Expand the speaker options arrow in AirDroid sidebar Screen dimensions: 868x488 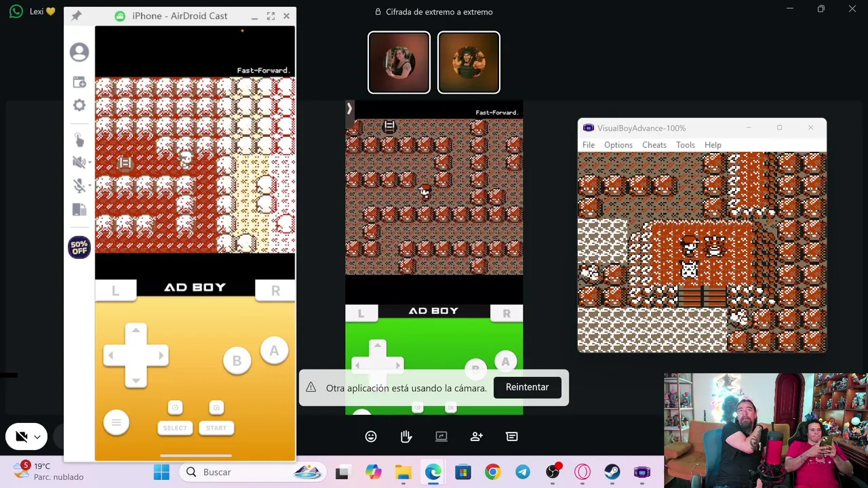pos(89,163)
